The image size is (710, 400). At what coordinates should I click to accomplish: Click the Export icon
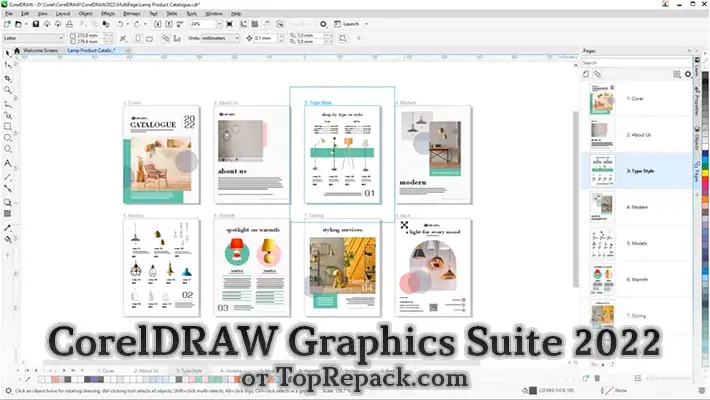(168, 24)
